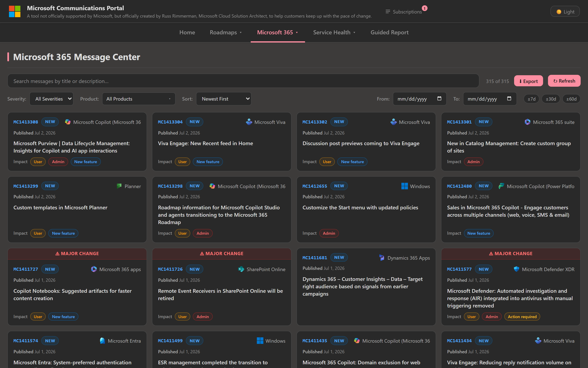The image size is (588, 368).
Task: Click the Power Platform Copilot icon on MC1412480
Action: point(501,186)
